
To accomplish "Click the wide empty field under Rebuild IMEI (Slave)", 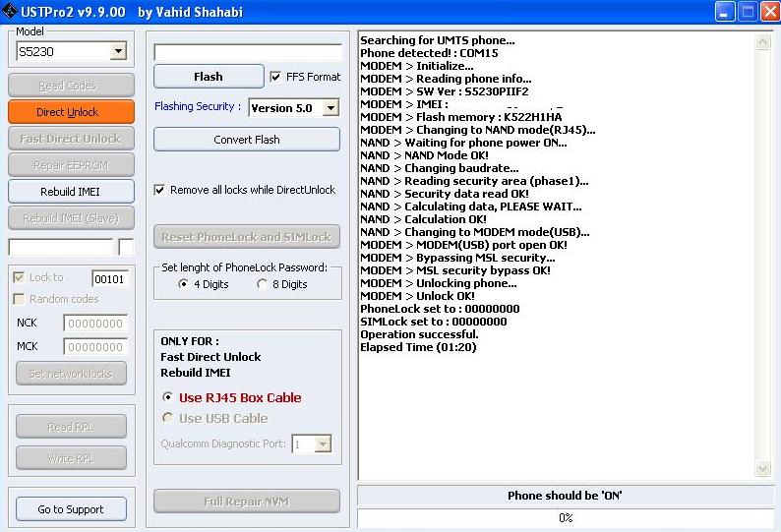I will [61, 247].
